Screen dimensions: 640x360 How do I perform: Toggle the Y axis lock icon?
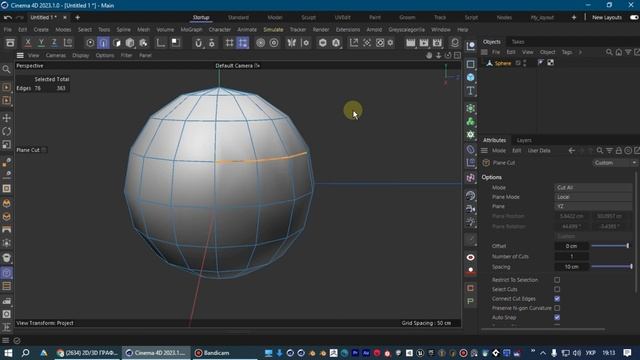coord(41,42)
